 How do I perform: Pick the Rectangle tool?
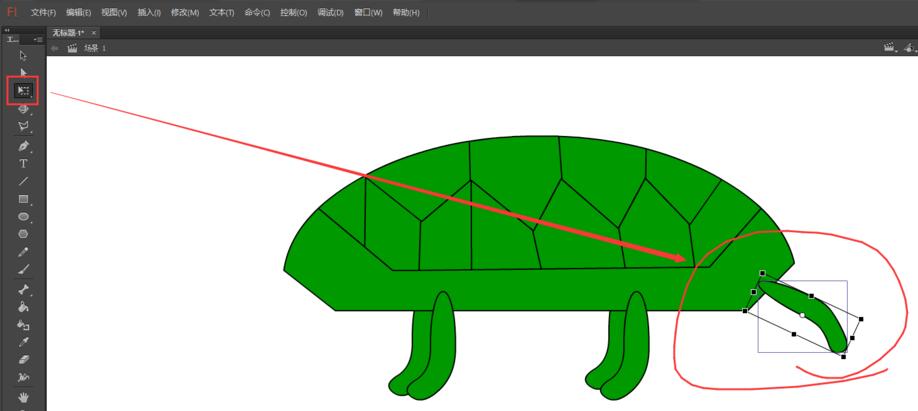click(23, 199)
